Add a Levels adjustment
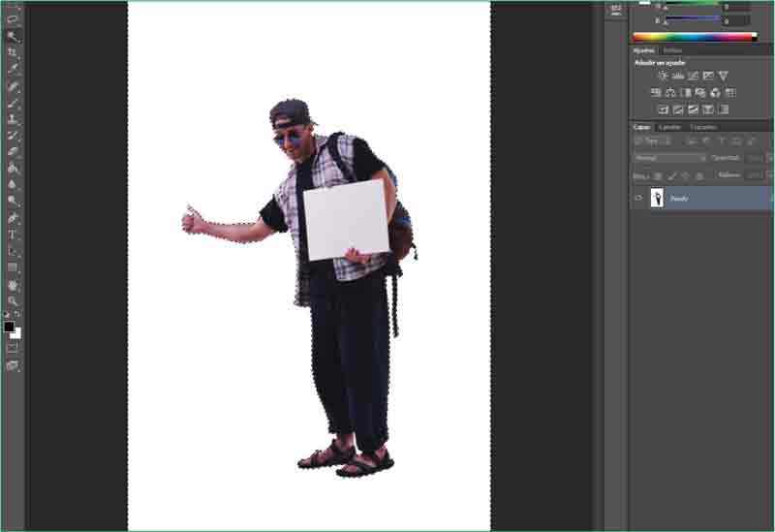This screenshot has height=532, width=775. (x=678, y=76)
